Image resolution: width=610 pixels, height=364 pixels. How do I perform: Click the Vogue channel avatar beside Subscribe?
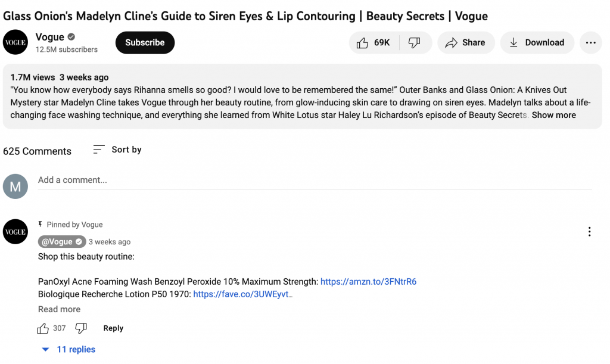(x=15, y=42)
